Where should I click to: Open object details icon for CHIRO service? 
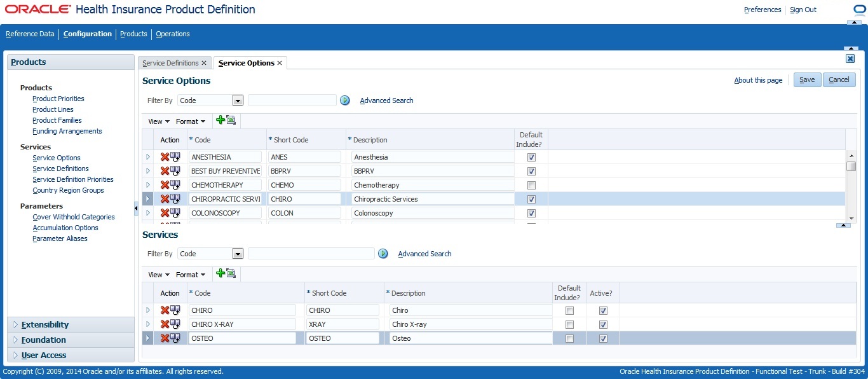pos(175,310)
